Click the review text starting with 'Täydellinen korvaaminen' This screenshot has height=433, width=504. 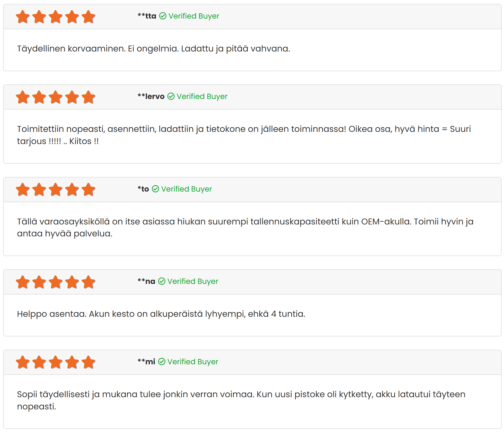click(154, 49)
